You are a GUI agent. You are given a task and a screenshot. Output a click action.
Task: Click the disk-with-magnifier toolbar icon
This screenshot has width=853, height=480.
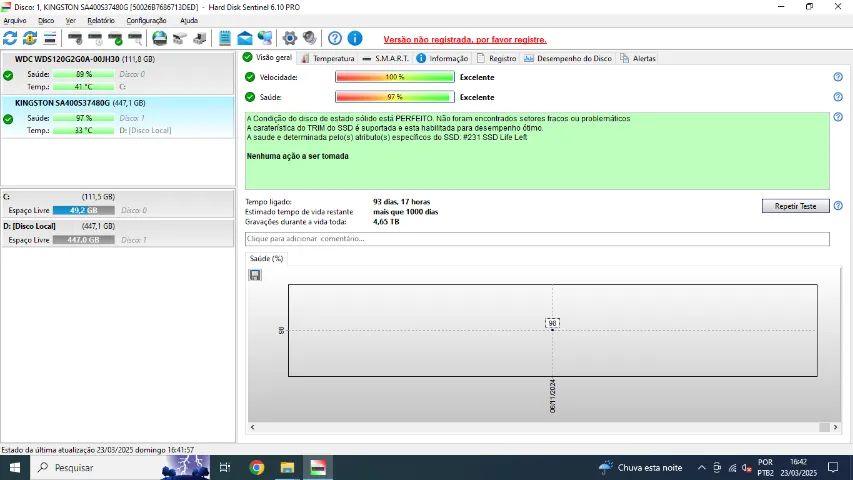pyautogui.click(x=135, y=38)
